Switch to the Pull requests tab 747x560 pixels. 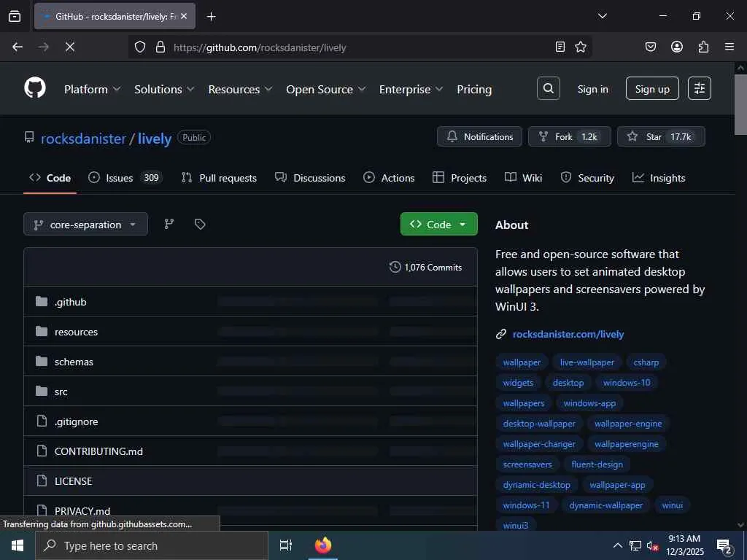tap(219, 178)
